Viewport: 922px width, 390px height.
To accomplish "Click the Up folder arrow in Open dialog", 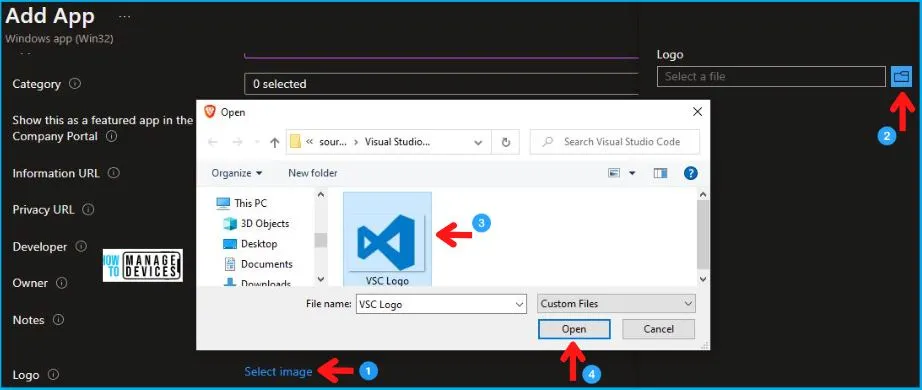I will coord(274,142).
